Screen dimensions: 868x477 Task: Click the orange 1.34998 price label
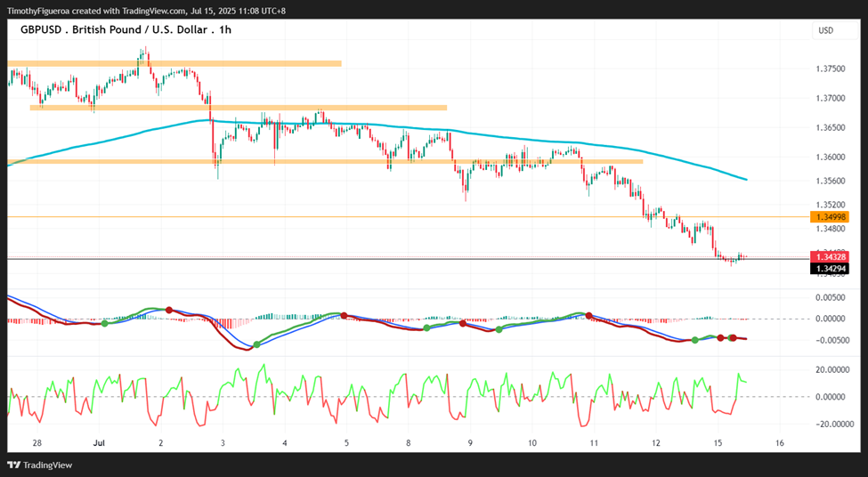(829, 217)
